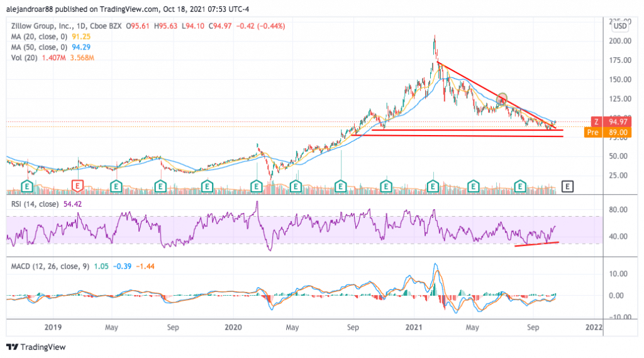Click the MACD (12, 26, close, 9) legend
This screenshot has height=358, width=644.
tap(50, 266)
